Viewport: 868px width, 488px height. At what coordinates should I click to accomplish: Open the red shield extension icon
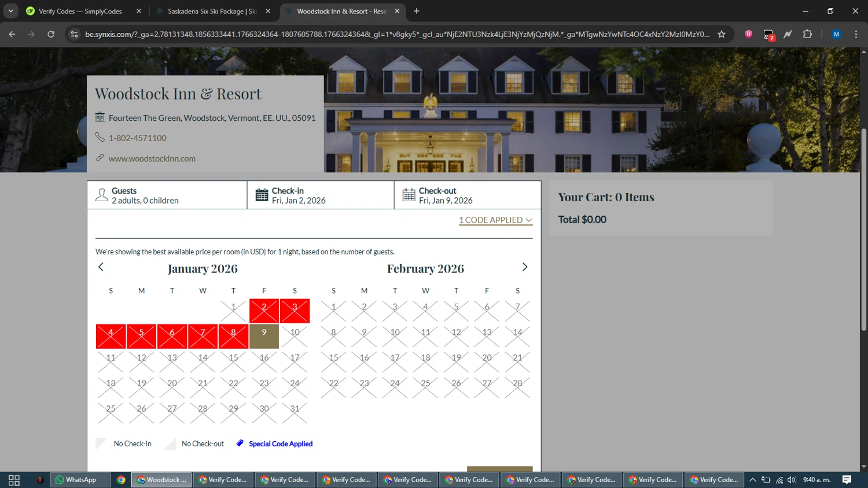coord(748,34)
